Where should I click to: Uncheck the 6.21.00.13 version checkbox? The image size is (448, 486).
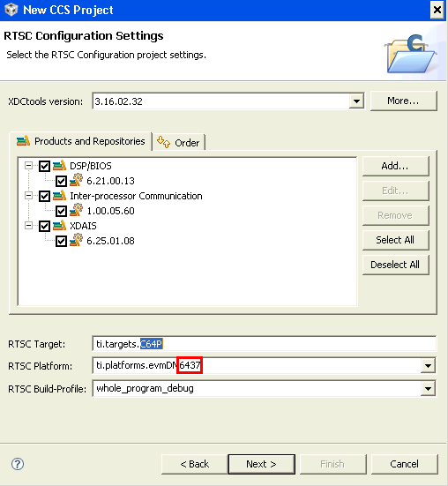coord(61,181)
